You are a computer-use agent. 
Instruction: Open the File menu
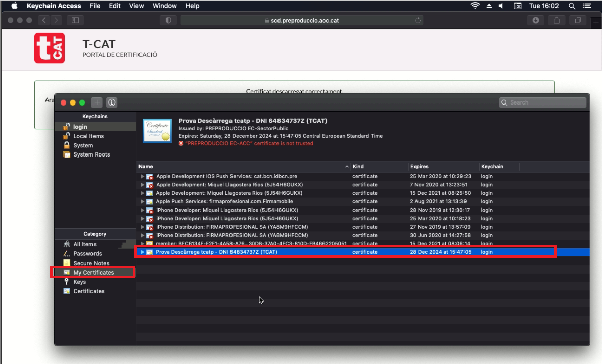[95, 6]
